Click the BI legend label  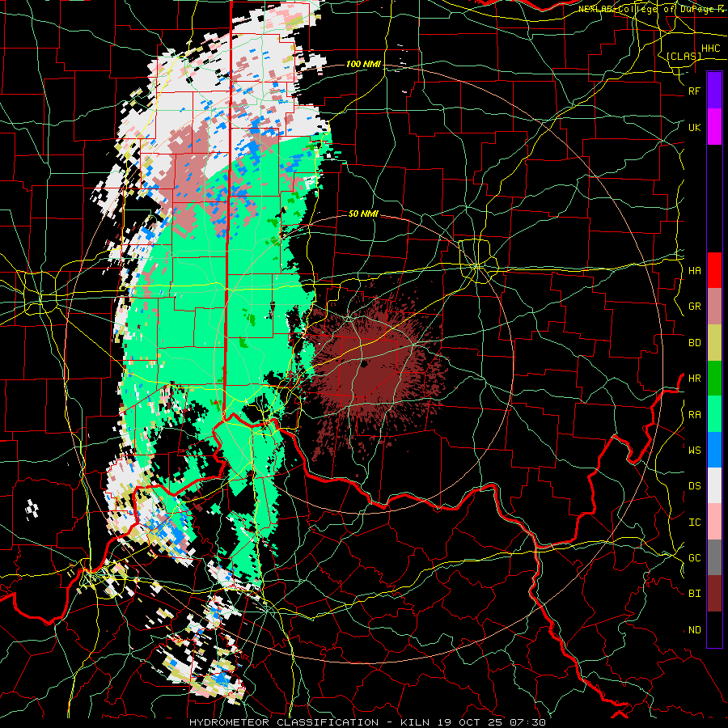pos(694,594)
